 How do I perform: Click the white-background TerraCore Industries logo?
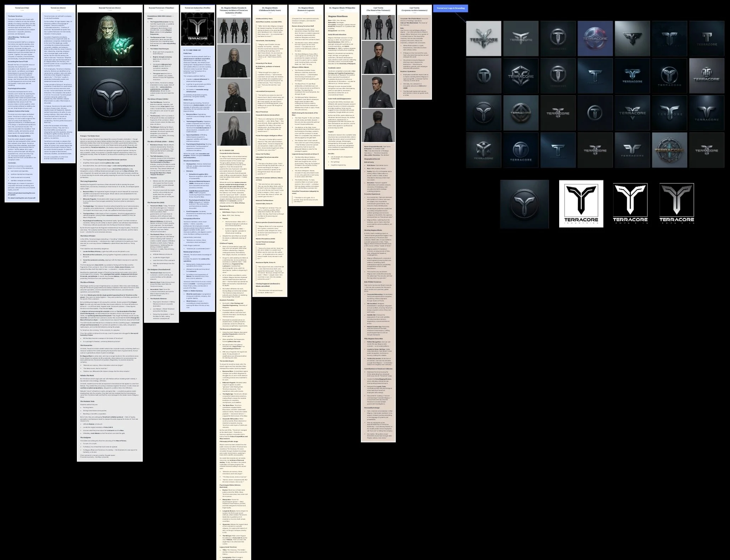coord(581,203)
